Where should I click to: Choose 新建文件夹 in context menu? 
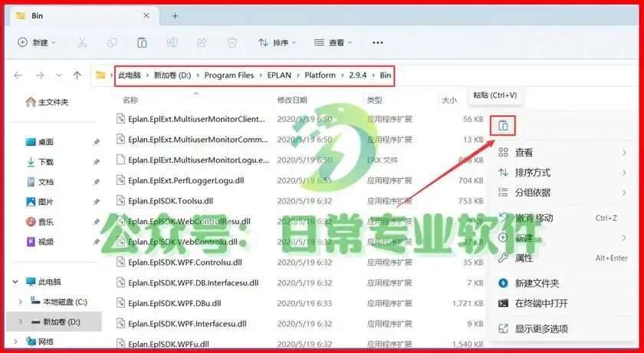pyautogui.click(x=563, y=283)
